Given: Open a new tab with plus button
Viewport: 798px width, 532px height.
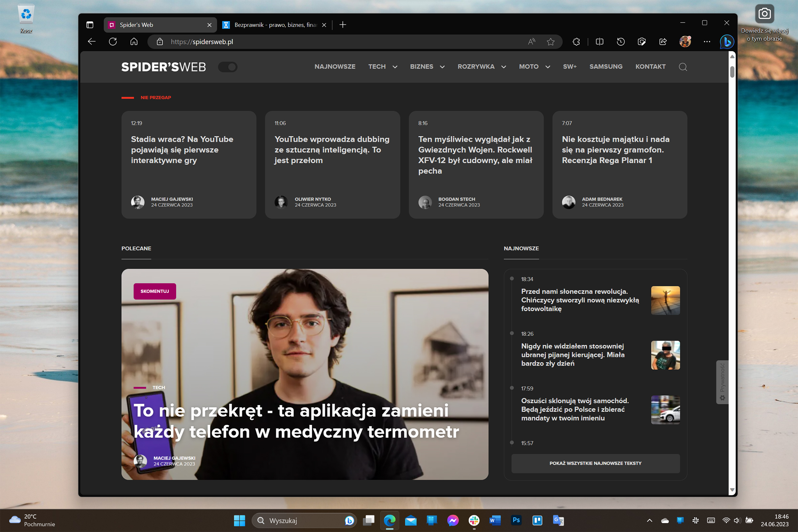Looking at the screenshot, I should pyautogui.click(x=343, y=25).
